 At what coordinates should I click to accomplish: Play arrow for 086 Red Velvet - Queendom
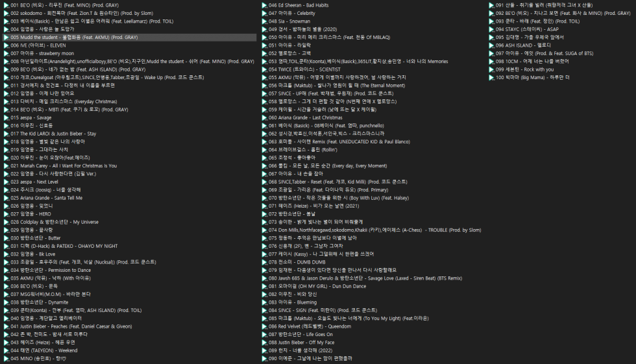(x=265, y=326)
